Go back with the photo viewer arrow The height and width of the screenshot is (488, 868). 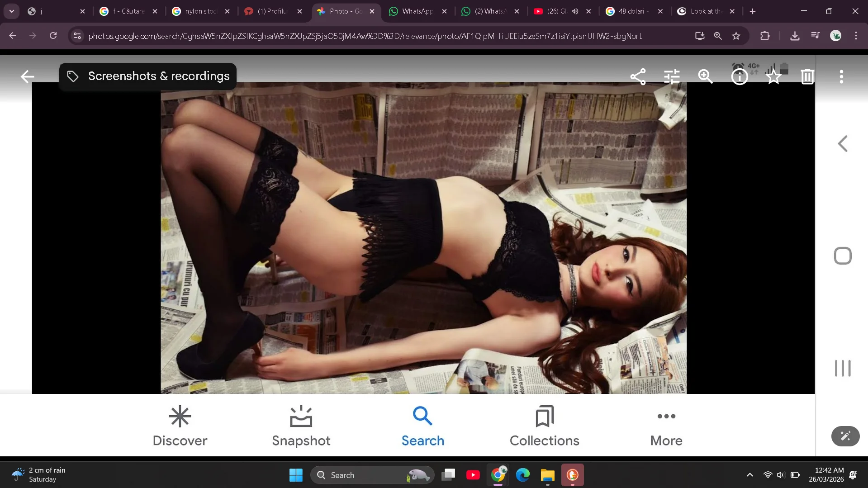[x=27, y=76]
